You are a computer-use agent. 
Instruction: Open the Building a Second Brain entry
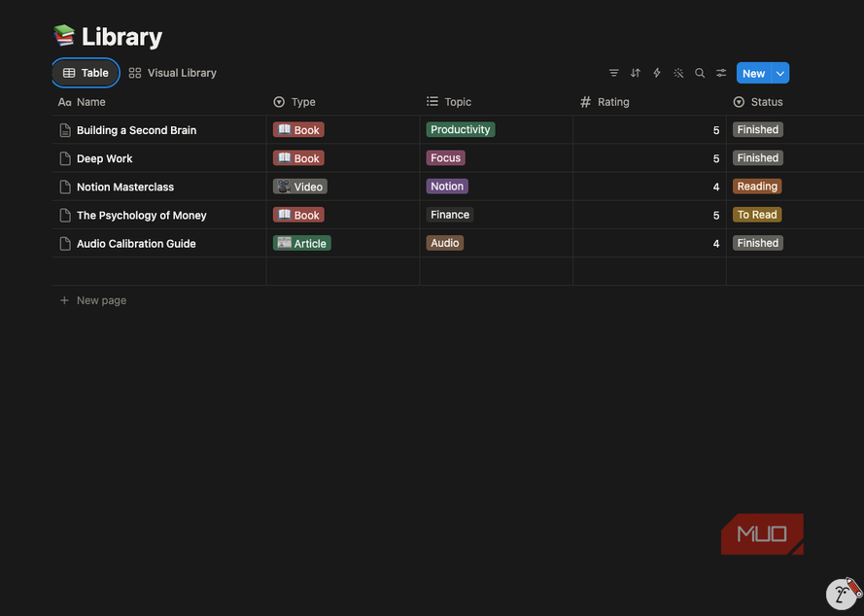[136, 130]
